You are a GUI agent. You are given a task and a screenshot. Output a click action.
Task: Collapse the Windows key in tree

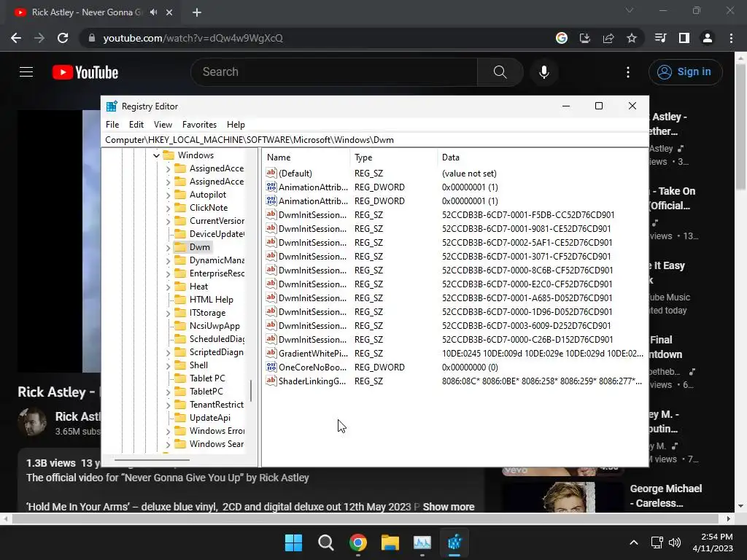pyautogui.click(x=156, y=155)
